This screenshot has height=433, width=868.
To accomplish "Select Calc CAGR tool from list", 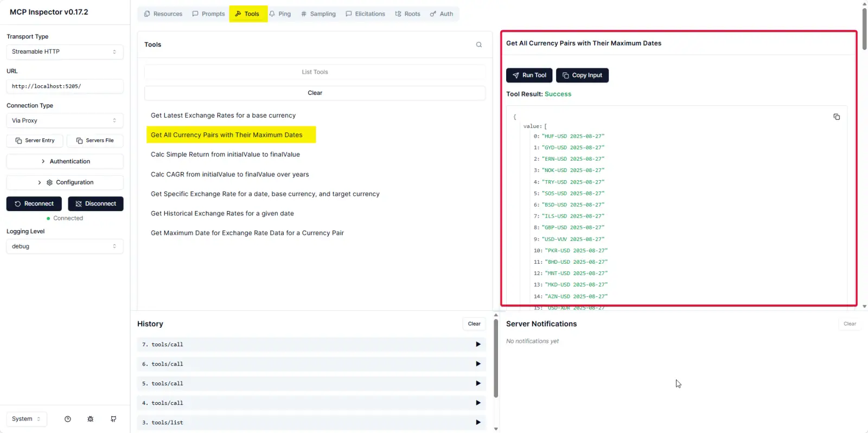I will pos(229,174).
